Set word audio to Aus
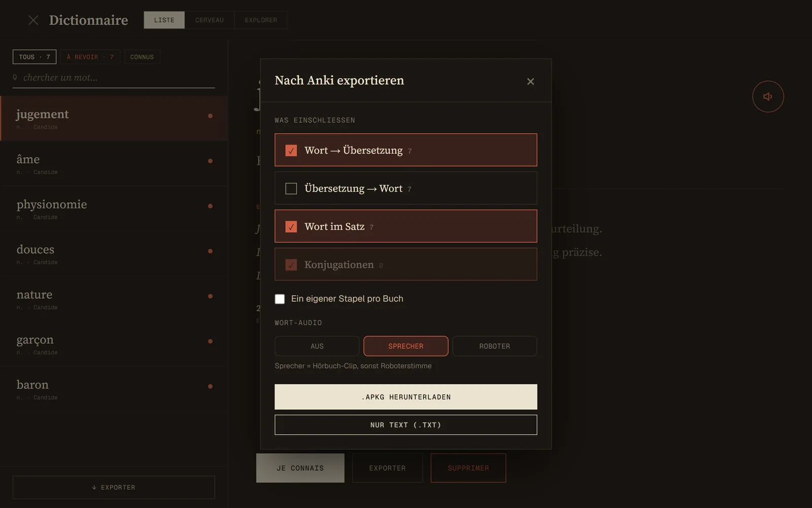The height and width of the screenshot is (508, 812). (317, 346)
